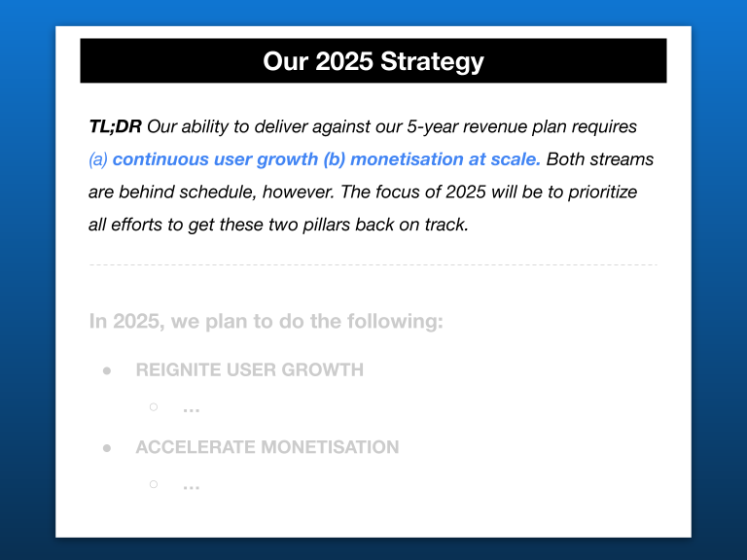Viewport: 747px width, 560px height.
Task: Select the "In 2025, we plan to do the following:" heading
Action: pyautogui.click(x=266, y=322)
